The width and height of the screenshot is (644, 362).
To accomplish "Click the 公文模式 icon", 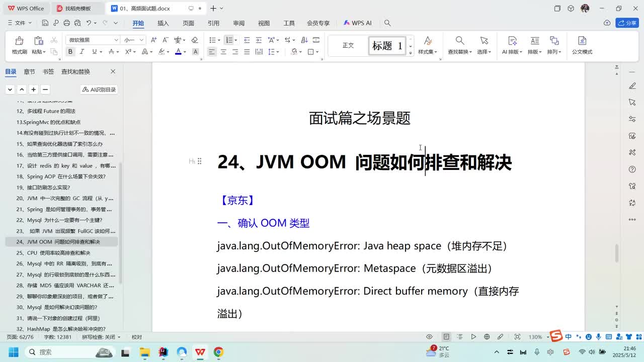I will (582, 41).
